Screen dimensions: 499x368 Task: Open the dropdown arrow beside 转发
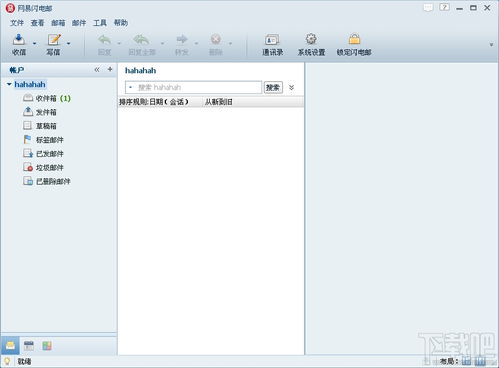coord(196,43)
